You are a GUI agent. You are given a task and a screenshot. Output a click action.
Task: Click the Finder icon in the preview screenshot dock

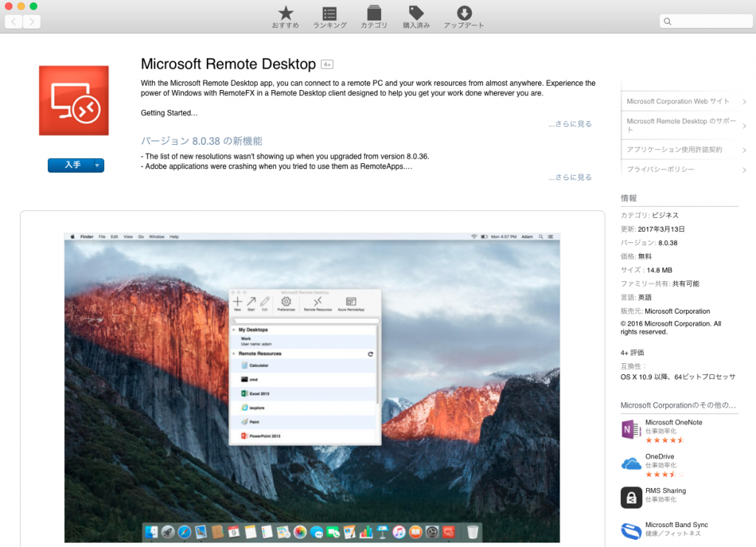(151, 531)
